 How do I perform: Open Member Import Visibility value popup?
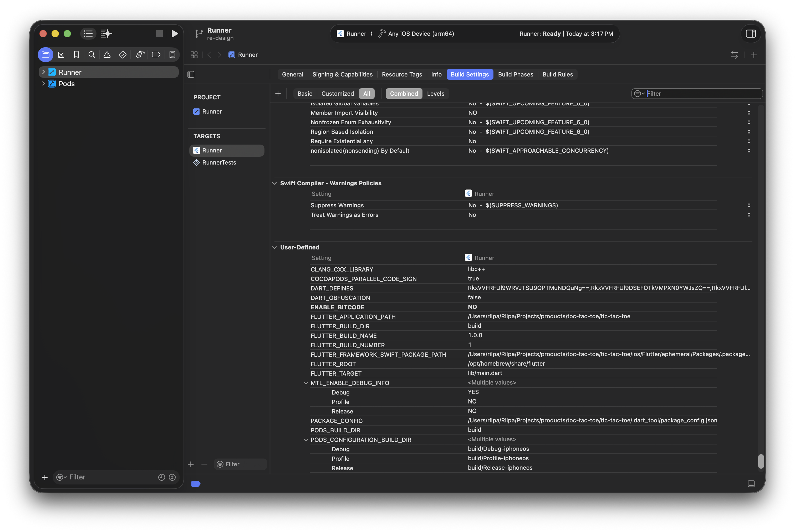click(748, 113)
